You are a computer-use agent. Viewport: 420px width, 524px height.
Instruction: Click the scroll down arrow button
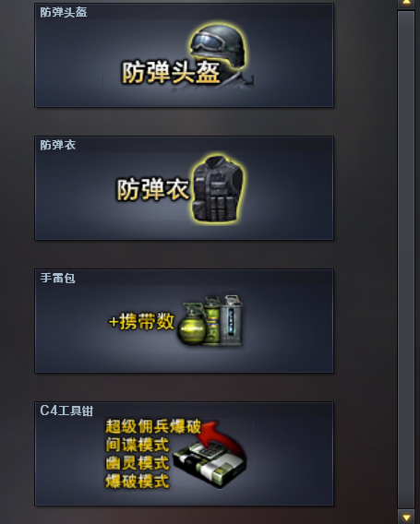click(x=406, y=518)
